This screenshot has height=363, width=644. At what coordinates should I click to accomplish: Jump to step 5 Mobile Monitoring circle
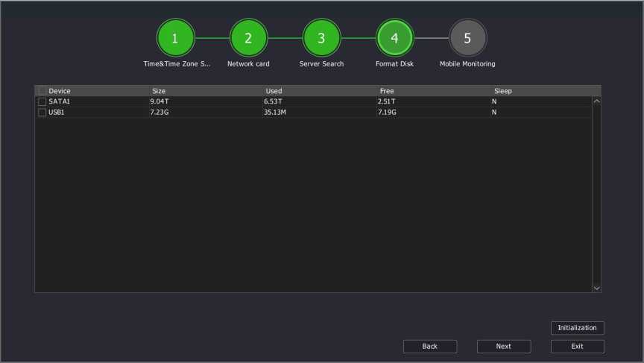(x=468, y=38)
